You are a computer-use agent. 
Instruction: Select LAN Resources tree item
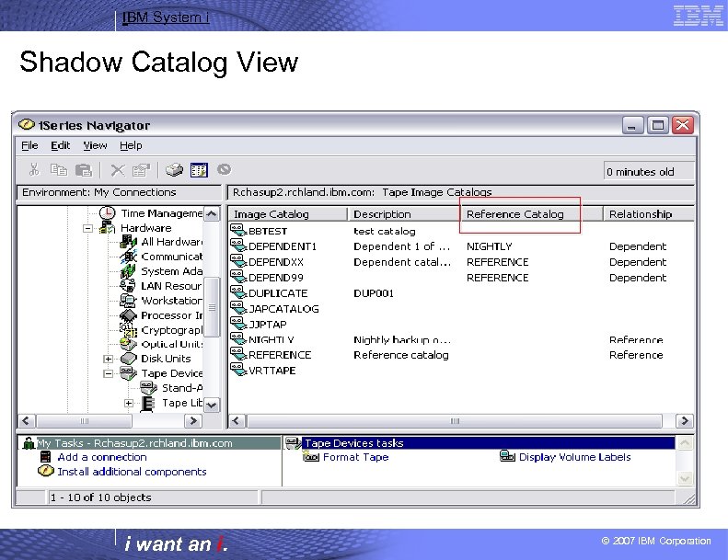tap(172, 286)
